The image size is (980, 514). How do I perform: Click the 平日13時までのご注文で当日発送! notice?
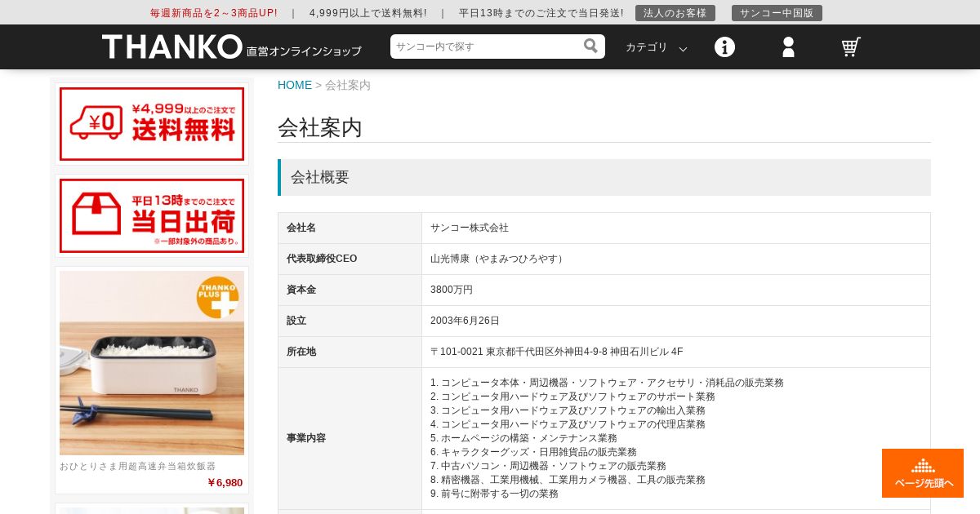(541, 13)
